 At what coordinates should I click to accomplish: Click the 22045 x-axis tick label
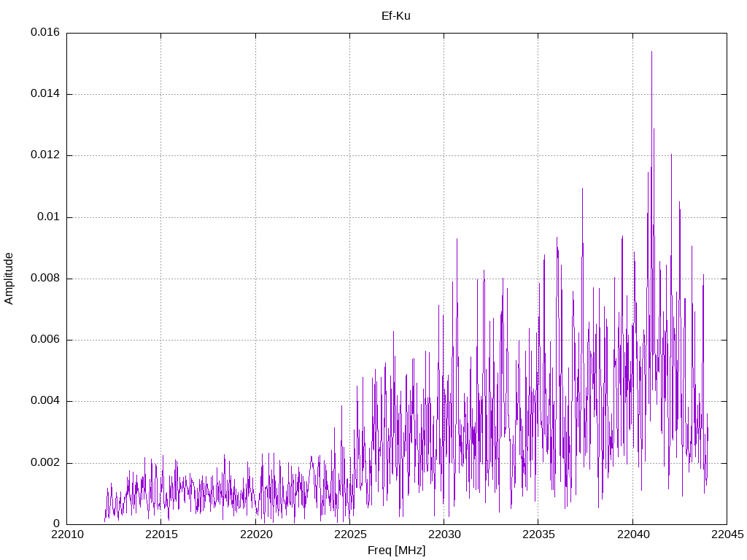pos(727,535)
